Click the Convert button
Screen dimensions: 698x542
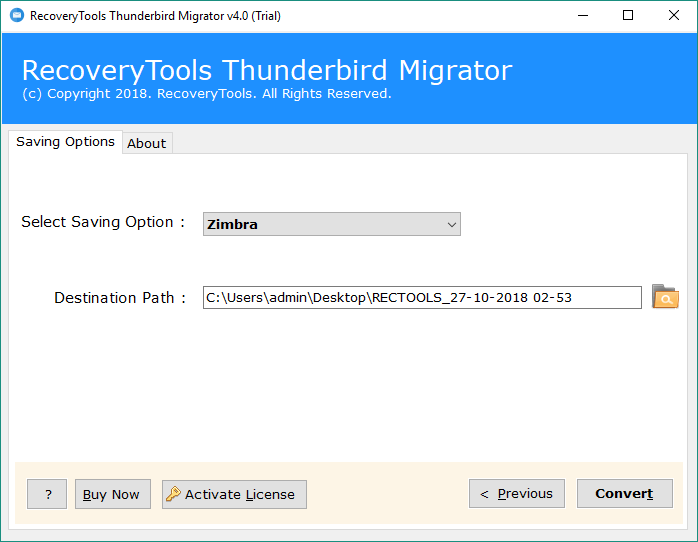(x=625, y=493)
